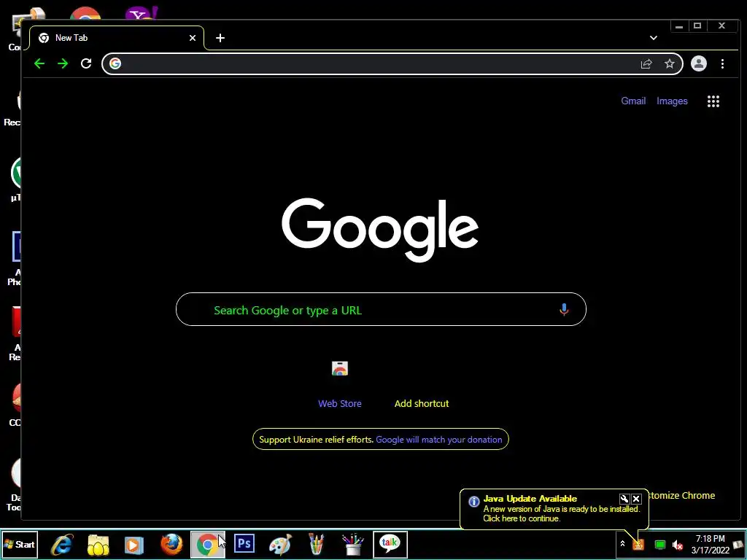Open the clock showing 7:18 PM
This screenshot has width=747, height=560.
[x=710, y=544]
